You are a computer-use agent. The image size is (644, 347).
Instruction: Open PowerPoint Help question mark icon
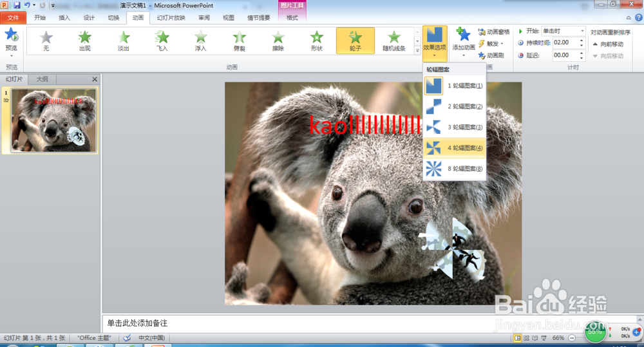(639, 17)
